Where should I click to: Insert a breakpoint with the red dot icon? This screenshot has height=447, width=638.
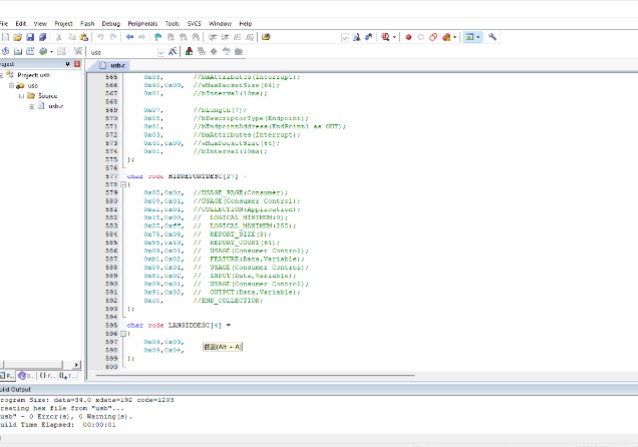pos(409,37)
